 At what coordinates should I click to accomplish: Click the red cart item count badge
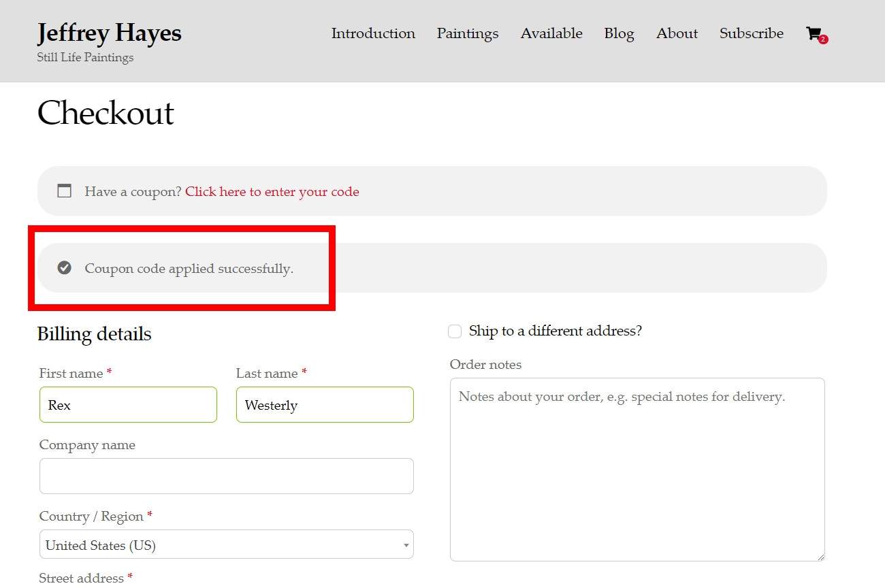click(823, 39)
